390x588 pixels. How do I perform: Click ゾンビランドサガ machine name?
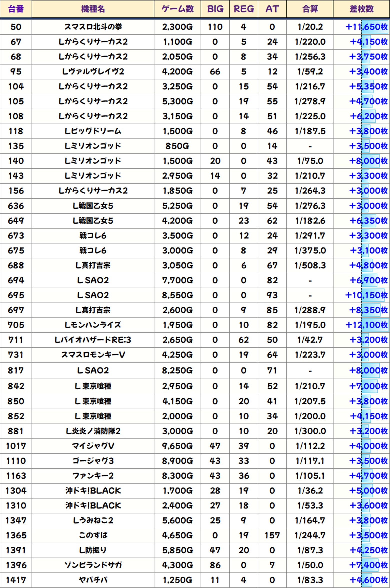(93, 565)
